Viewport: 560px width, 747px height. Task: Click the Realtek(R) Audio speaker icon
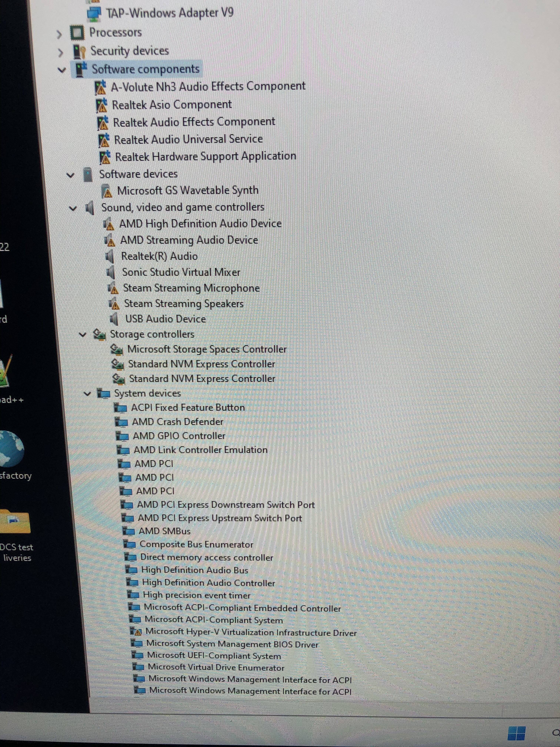click(x=110, y=257)
